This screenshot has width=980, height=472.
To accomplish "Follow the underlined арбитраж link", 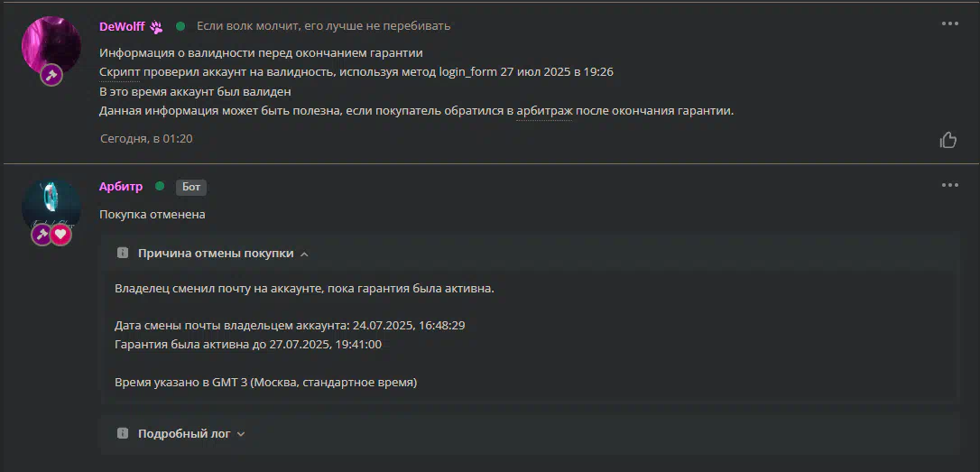I will pos(544,111).
